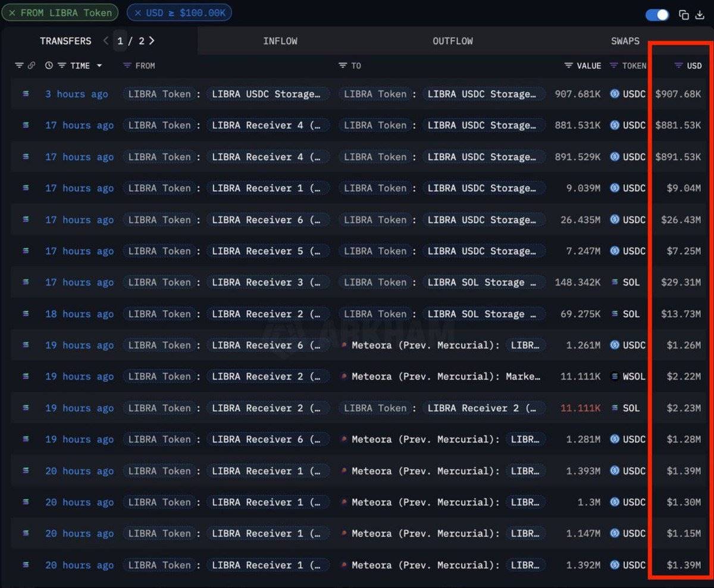714x588 pixels.
Task: Open the USD column filter icon
Action: click(x=678, y=65)
